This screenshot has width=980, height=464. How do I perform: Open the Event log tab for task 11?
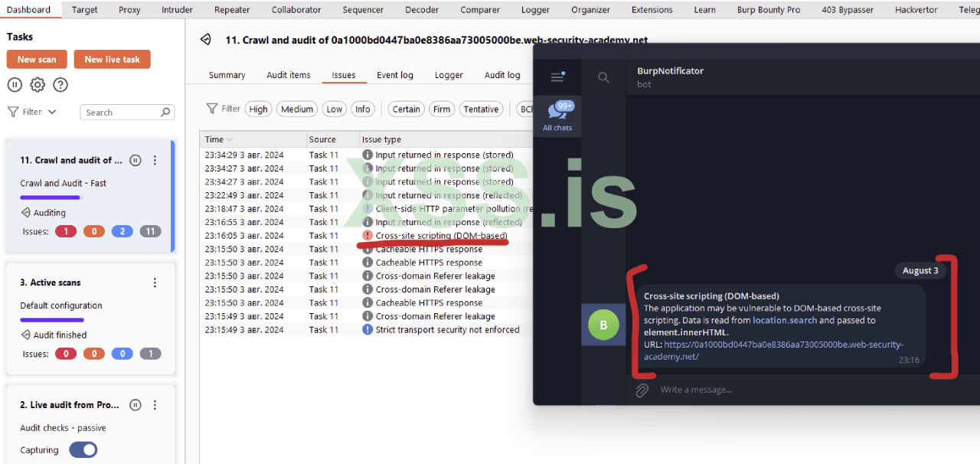coord(395,75)
